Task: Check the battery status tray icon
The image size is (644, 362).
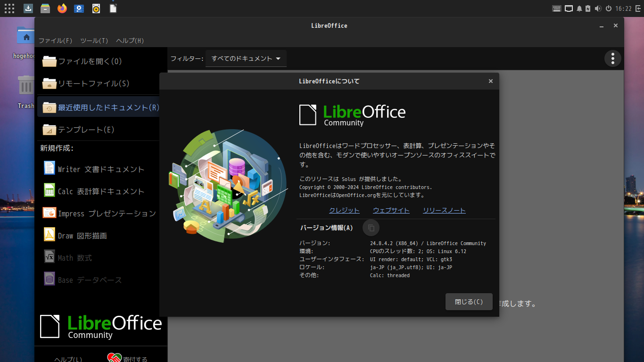Action: (588, 8)
